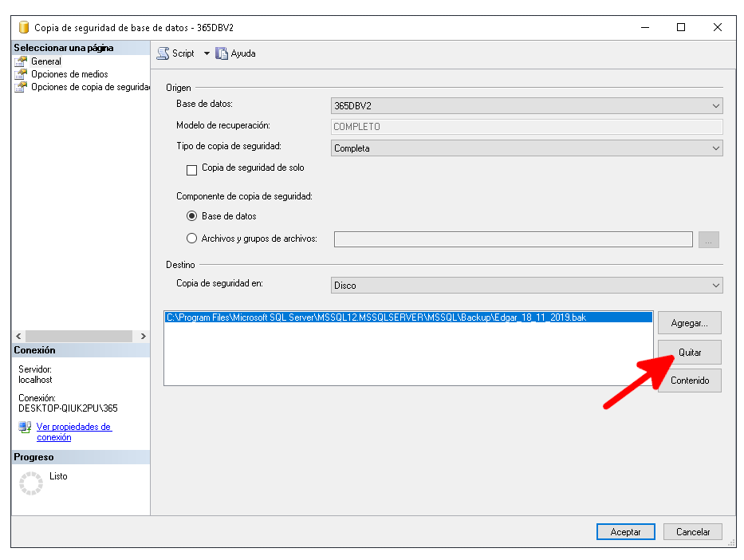This screenshot has width=744, height=560.
Task: Select the Base de datos radio button
Action: (x=191, y=216)
